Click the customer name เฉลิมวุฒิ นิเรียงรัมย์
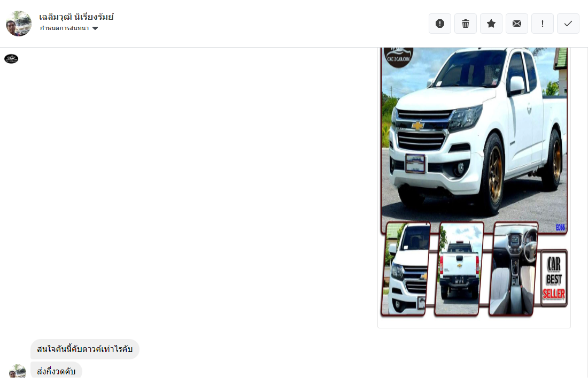The height and width of the screenshot is (384, 588). pos(76,17)
